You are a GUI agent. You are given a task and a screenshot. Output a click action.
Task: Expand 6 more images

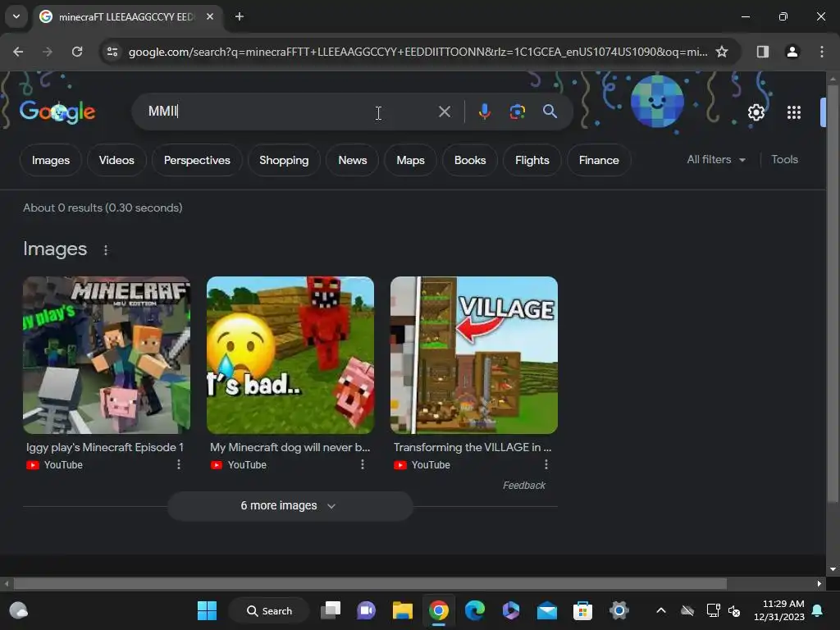pos(290,505)
